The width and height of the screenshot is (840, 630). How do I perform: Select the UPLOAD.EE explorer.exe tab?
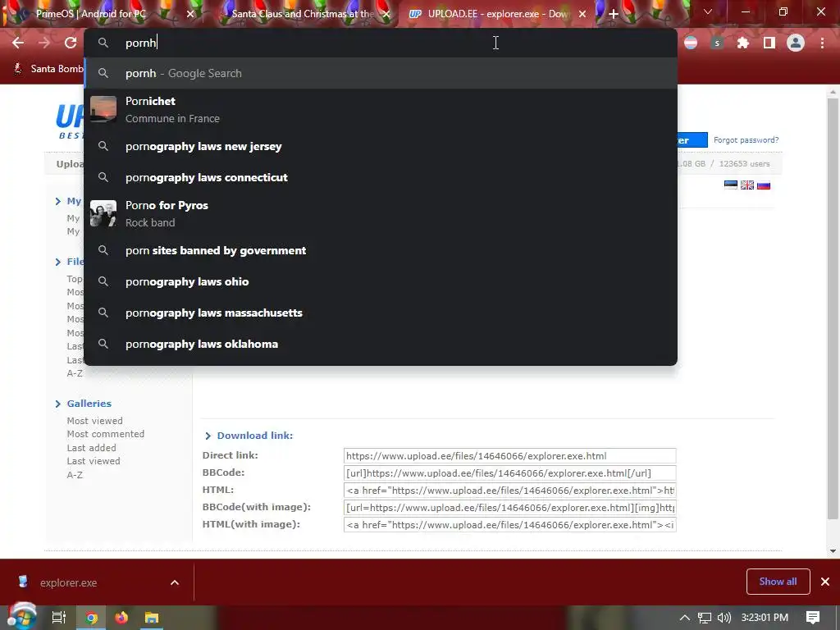(498, 14)
